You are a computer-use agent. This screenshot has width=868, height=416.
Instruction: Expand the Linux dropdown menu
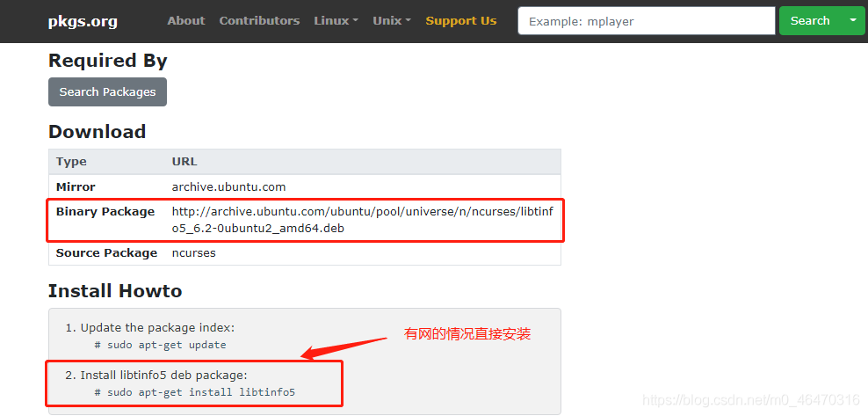click(336, 21)
